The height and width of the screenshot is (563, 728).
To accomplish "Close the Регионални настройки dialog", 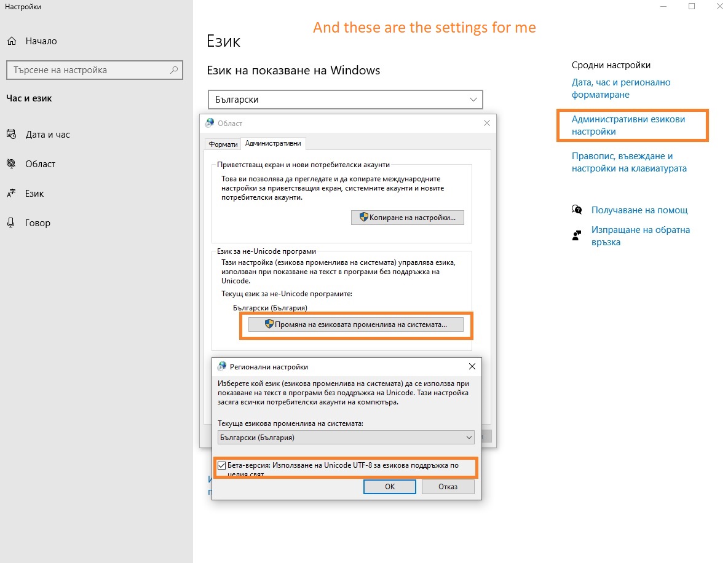I will (x=472, y=366).
